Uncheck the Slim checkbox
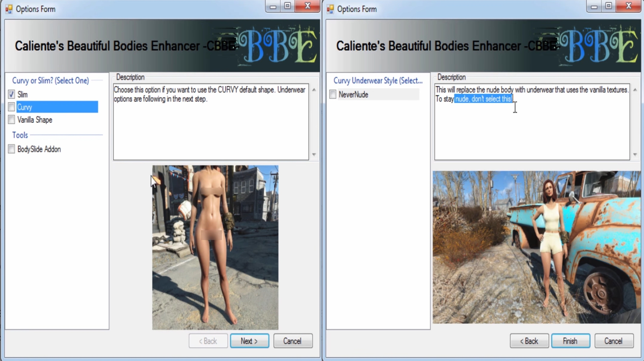Viewport: 644px width, 361px height. pyautogui.click(x=11, y=94)
